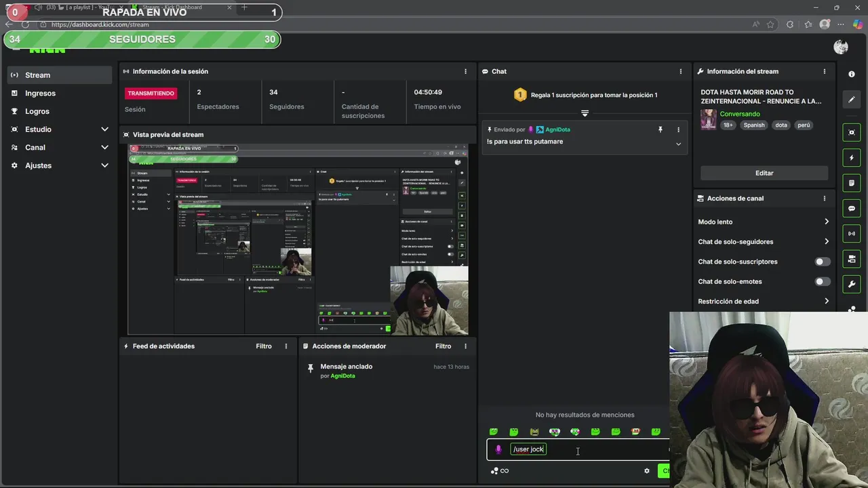Open Información del stream three-dot menu

click(x=825, y=71)
